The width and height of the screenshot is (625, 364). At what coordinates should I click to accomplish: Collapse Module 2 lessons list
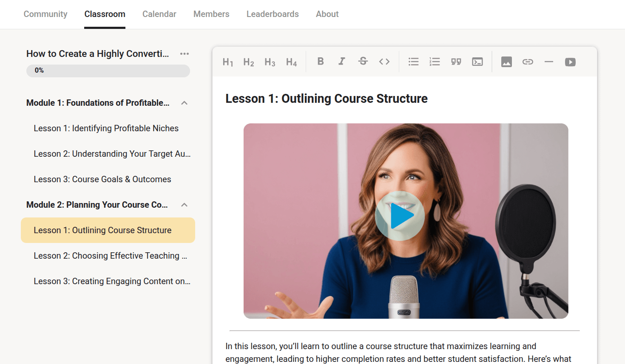184,205
